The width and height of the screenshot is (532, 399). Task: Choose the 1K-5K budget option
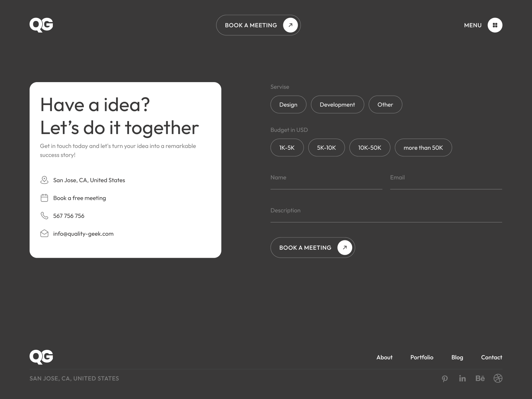coord(287,148)
